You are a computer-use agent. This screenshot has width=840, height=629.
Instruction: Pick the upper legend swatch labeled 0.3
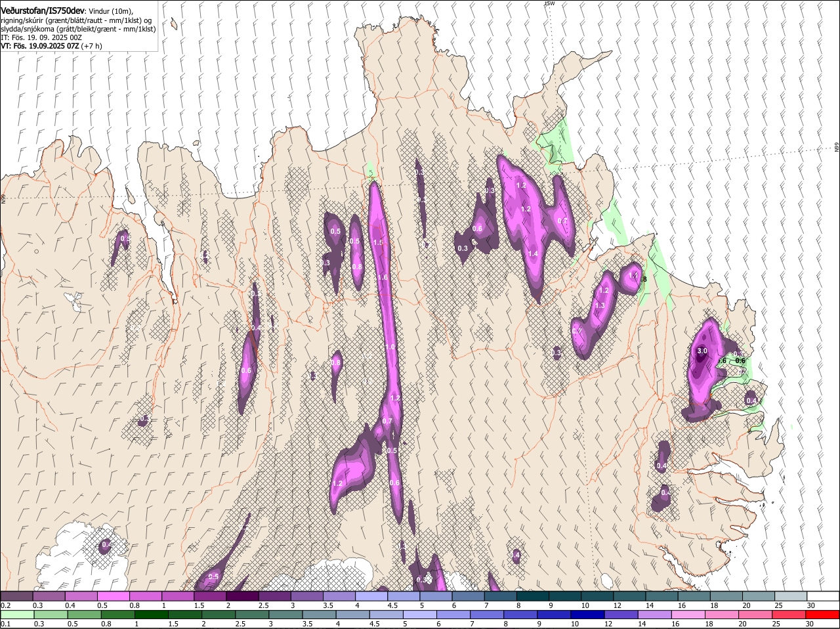[49, 596]
